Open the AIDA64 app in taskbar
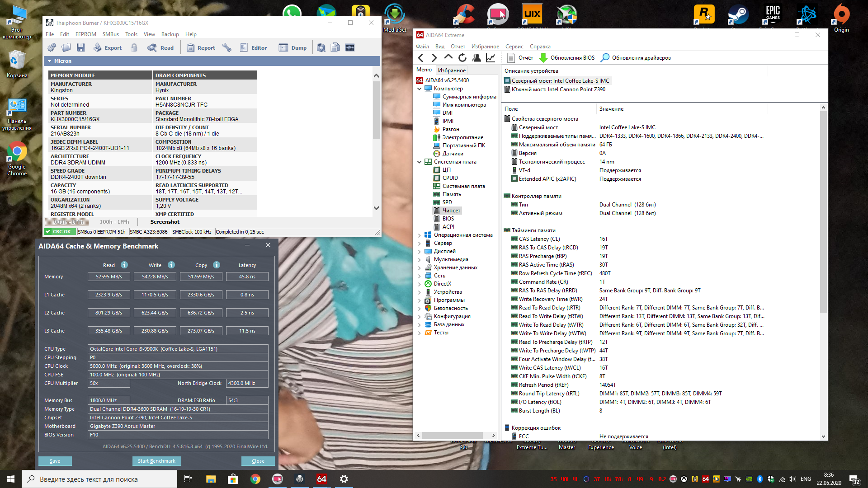The height and width of the screenshot is (488, 868). pyautogui.click(x=321, y=479)
